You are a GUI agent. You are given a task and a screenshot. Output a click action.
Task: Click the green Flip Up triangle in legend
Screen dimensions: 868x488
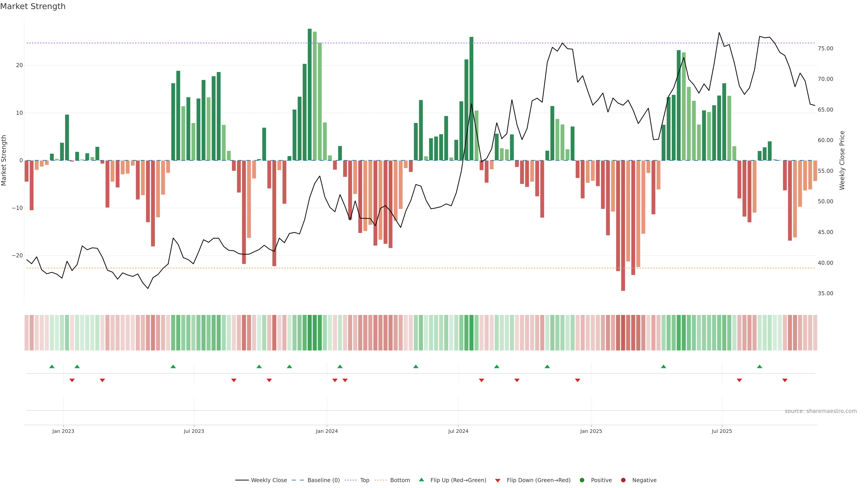421,480
